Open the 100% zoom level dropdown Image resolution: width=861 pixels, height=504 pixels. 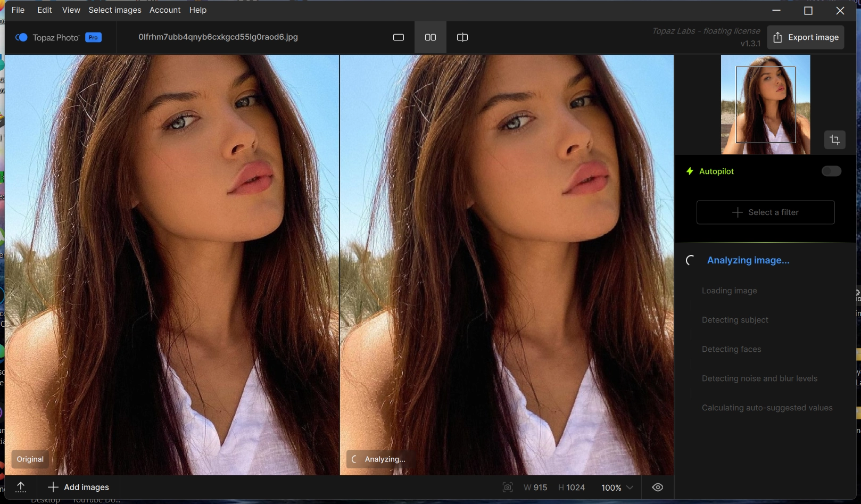[x=617, y=488]
